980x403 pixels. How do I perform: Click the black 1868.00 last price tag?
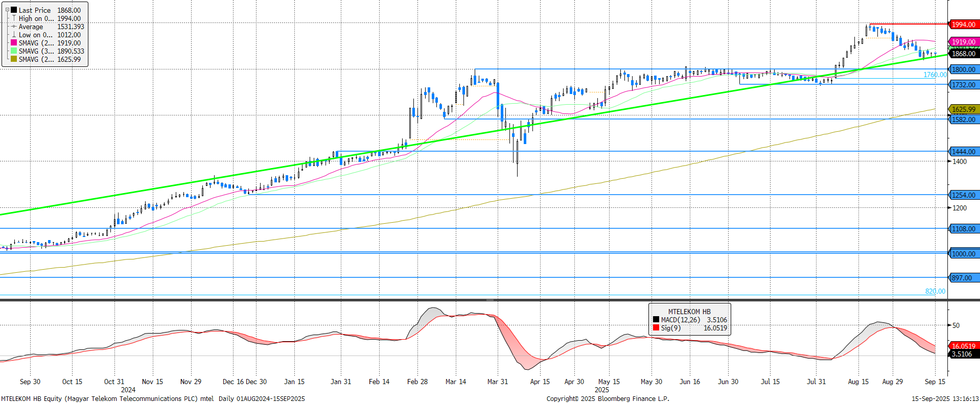[964, 54]
